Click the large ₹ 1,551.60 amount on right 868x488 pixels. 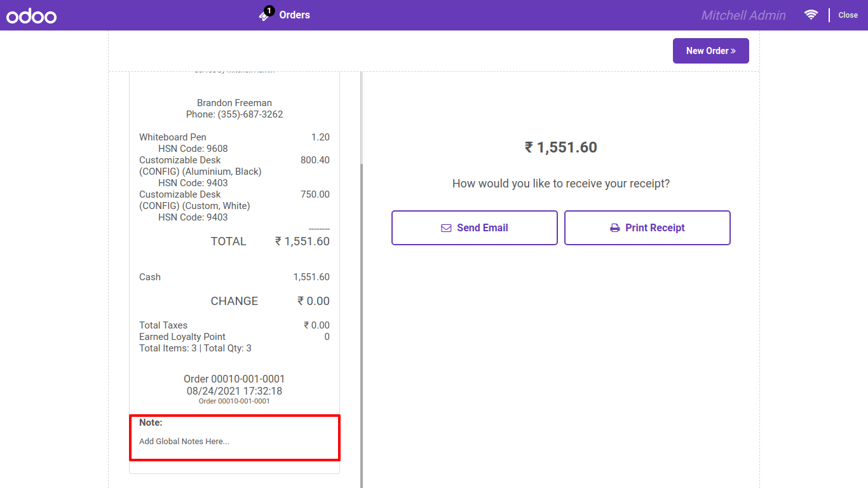pos(561,147)
